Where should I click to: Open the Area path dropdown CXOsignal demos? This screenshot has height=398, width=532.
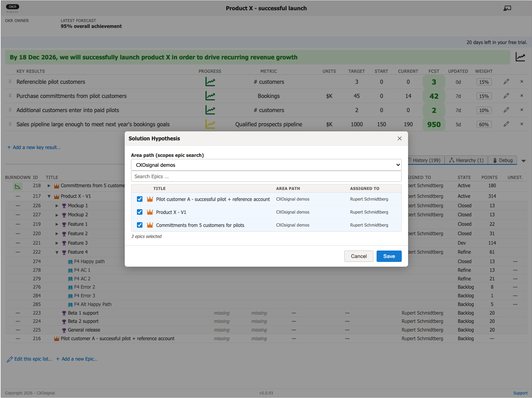tap(266, 165)
